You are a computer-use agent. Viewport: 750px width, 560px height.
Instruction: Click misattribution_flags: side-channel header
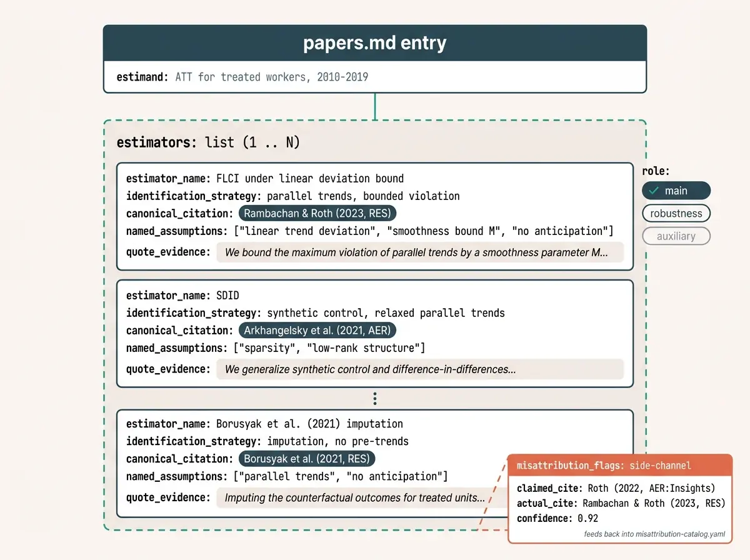point(620,466)
